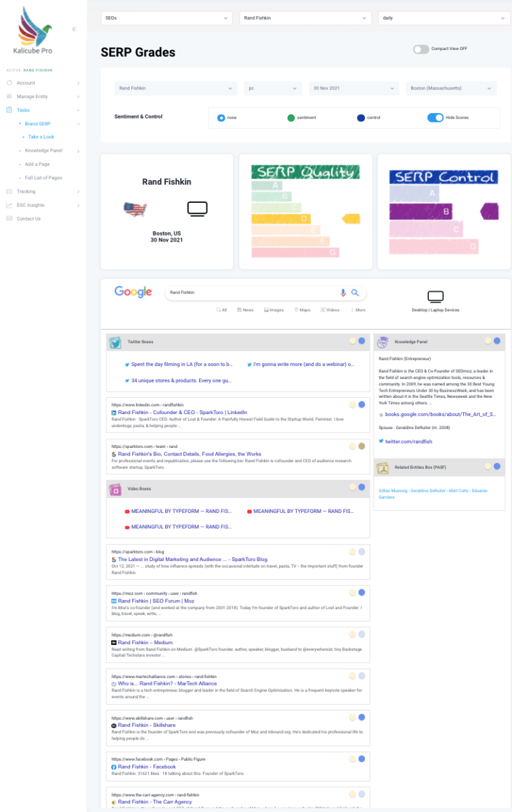Image resolution: width=512 pixels, height=812 pixels.
Task: Click the microphone voice search icon
Action: [x=343, y=293]
